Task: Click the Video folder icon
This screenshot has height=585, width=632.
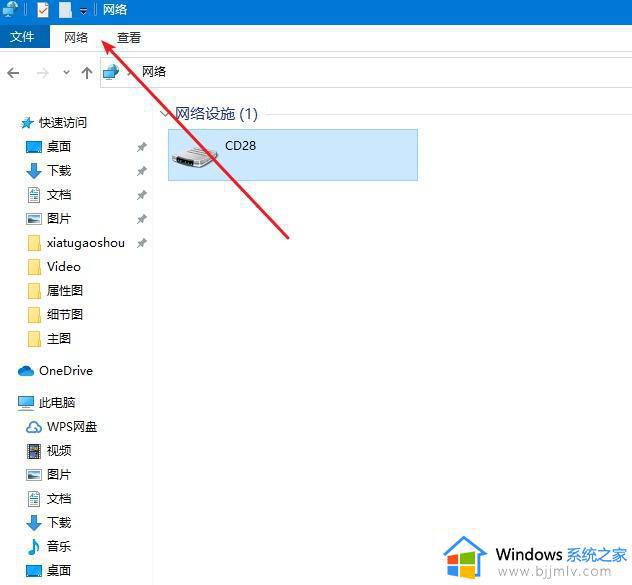Action: [34, 267]
